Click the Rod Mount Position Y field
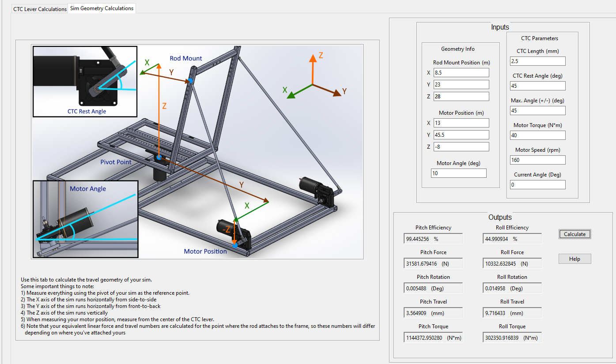This screenshot has width=616, height=364. 461,85
